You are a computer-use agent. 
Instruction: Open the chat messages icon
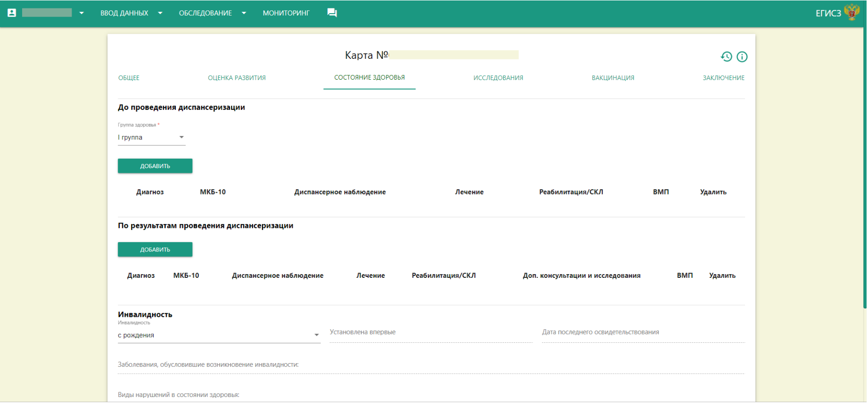(x=332, y=13)
